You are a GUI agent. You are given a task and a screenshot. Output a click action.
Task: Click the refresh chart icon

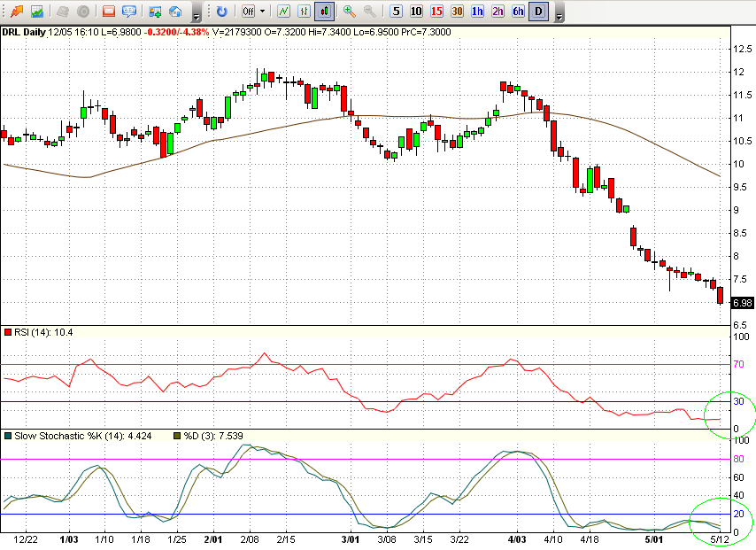(x=221, y=12)
